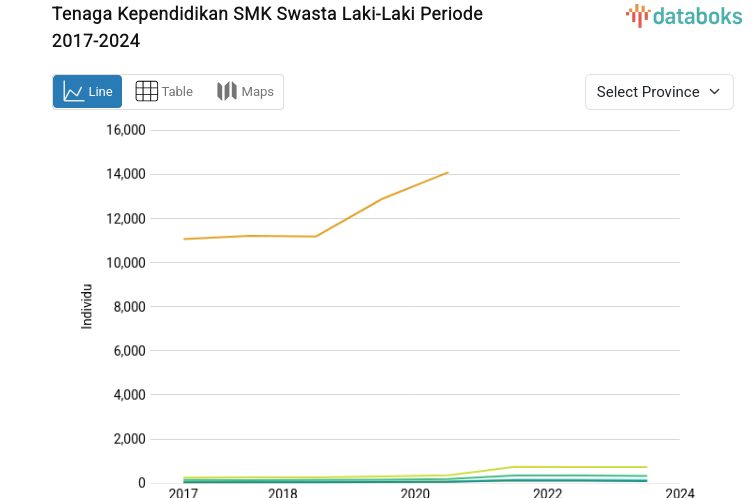Click the 2022 x-axis year label

(547, 492)
